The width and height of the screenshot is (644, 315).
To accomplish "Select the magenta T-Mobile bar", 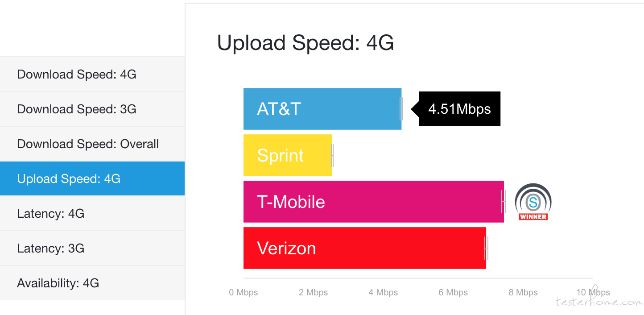I will (x=374, y=202).
